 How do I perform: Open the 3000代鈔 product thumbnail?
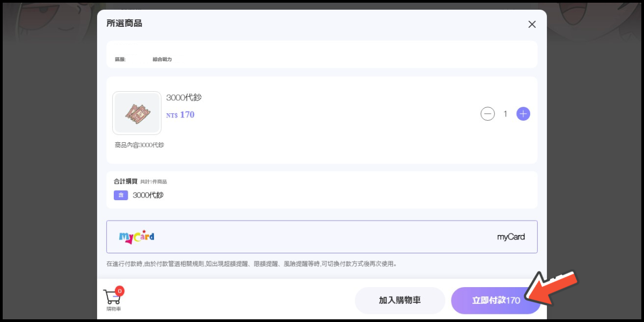pyautogui.click(x=137, y=113)
